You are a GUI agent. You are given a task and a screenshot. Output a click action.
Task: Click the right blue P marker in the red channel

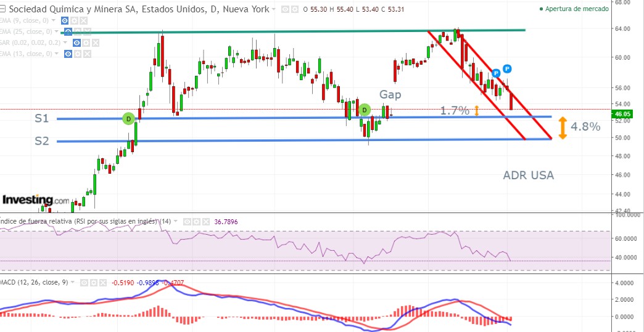507,68
